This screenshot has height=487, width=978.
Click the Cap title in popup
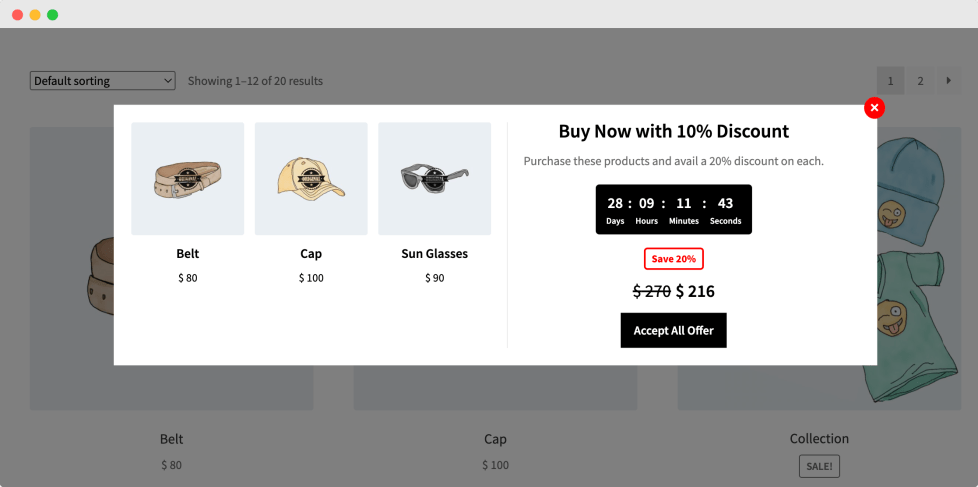(311, 254)
